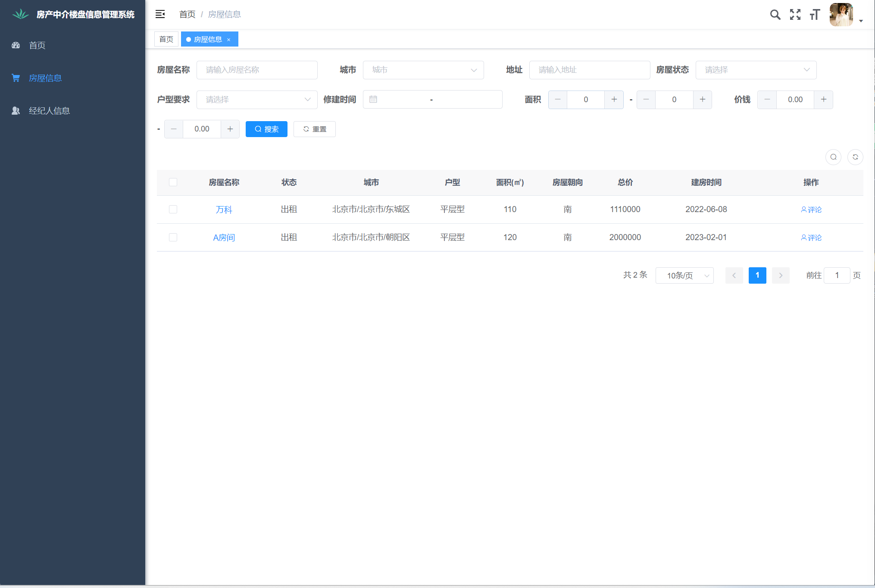The image size is (875, 588).
Task: Collapse sidebar using hamburger icon
Action: 160,14
